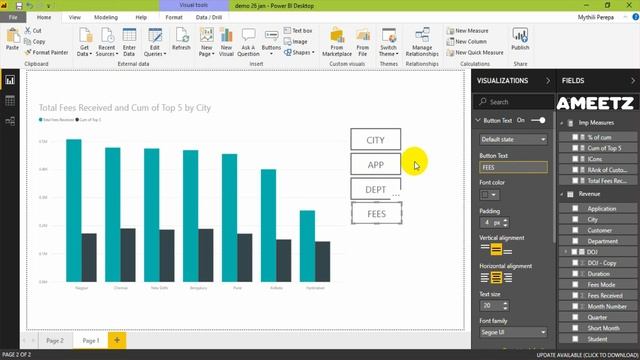Collapse the Button Text section
Image resolution: width=640 pixels, height=360 pixels.
[x=478, y=120]
